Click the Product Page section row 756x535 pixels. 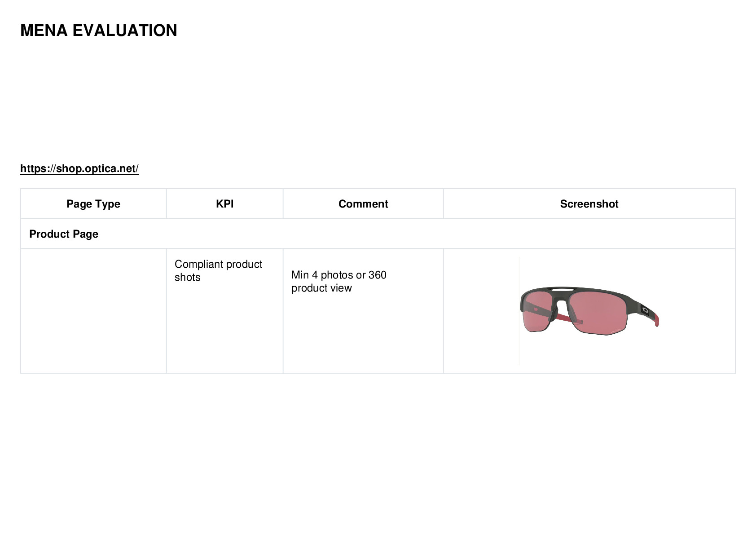pyautogui.click(x=378, y=234)
